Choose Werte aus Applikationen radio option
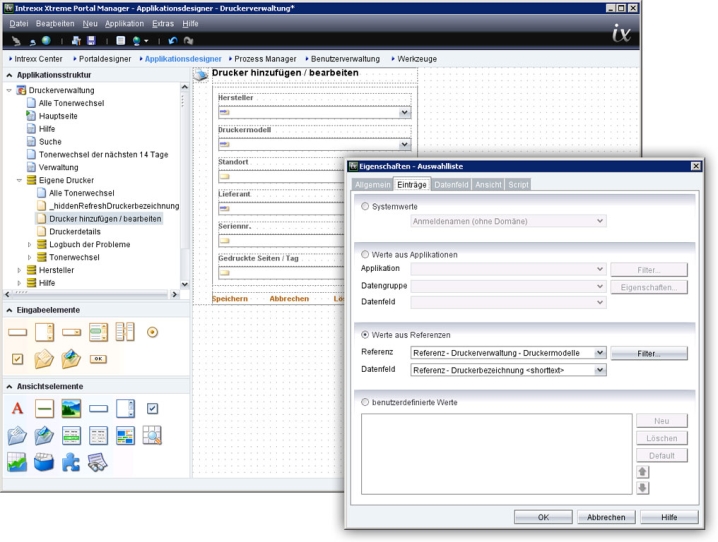 point(365,254)
